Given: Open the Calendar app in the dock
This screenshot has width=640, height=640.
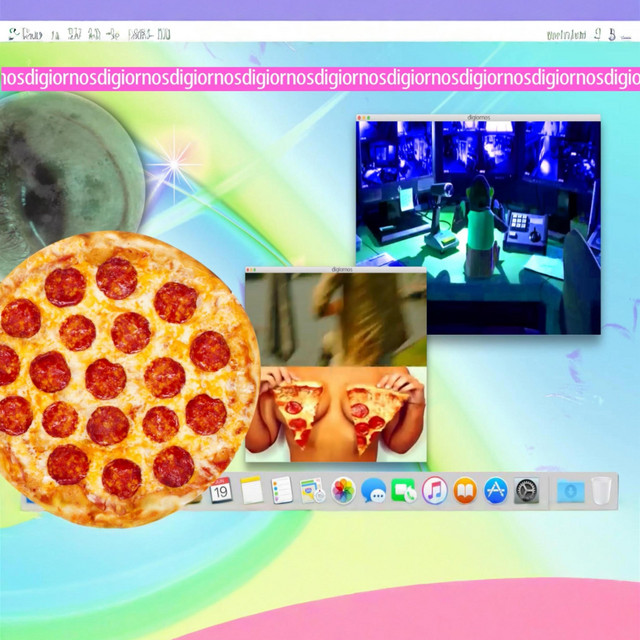Looking at the screenshot, I should 221,490.
